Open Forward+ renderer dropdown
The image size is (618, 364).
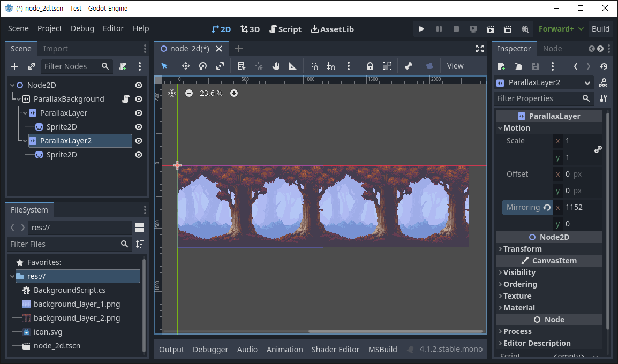[561, 29]
